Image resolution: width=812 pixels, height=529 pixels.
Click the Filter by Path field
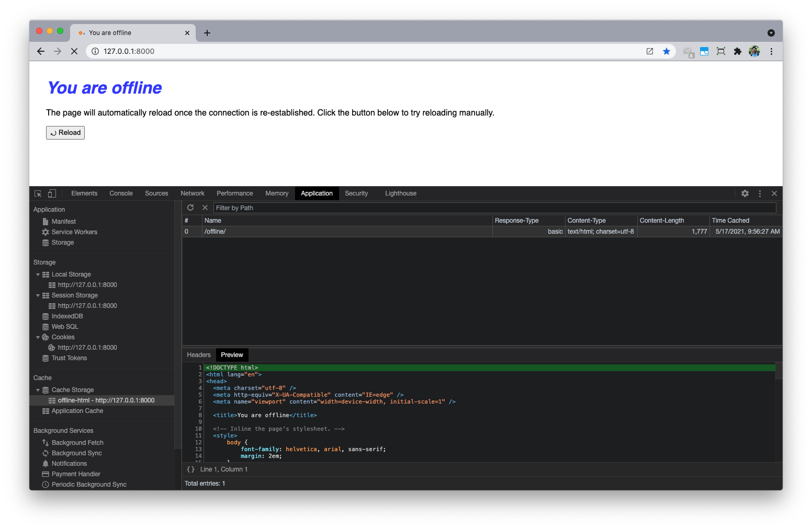(x=494, y=208)
